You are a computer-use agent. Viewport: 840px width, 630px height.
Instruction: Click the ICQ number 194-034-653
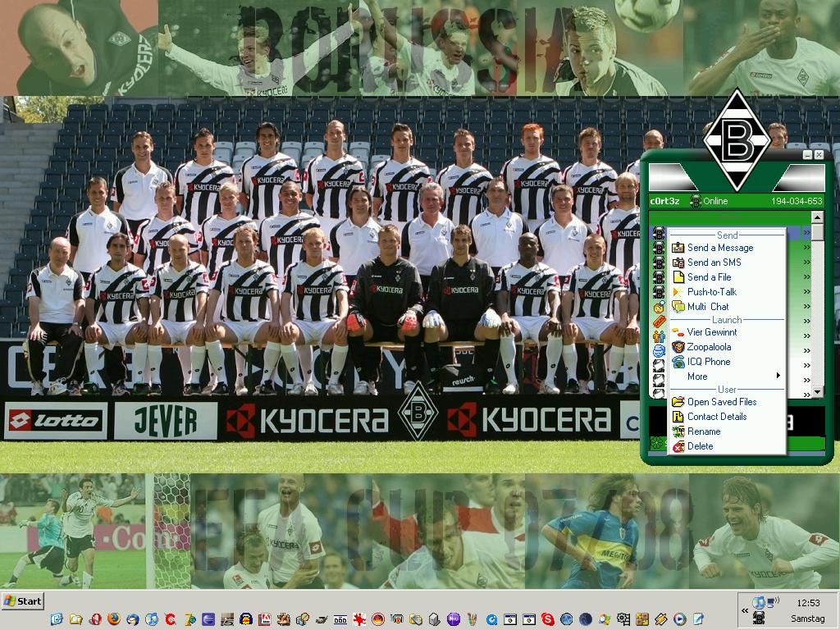point(797,202)
